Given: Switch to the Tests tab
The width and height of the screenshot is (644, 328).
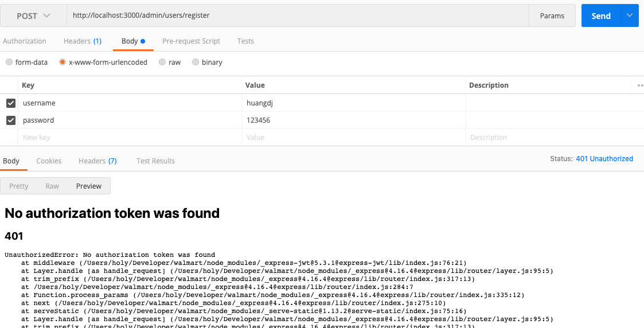Looking at the screenshot, I should tap(245, 41).
